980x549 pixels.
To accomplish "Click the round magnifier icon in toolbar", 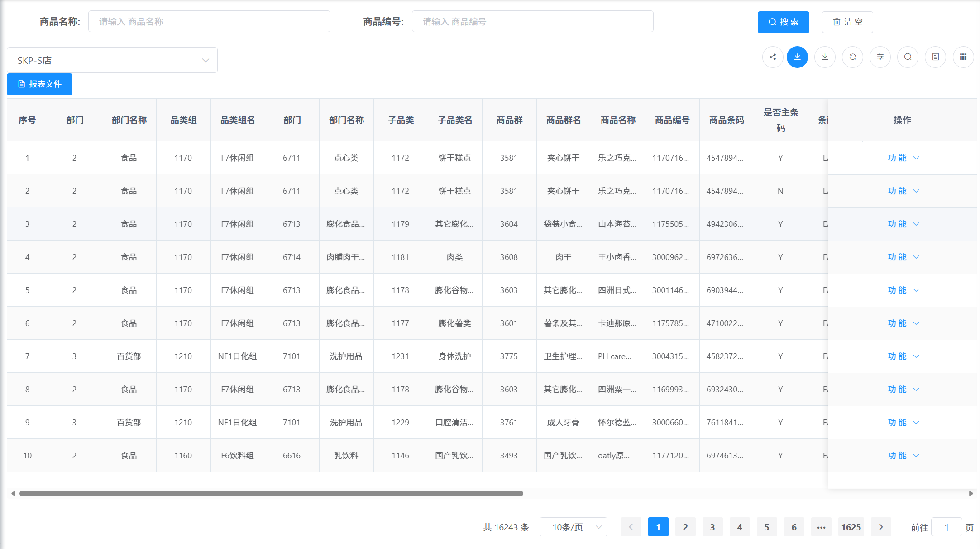I will point(908,57).
